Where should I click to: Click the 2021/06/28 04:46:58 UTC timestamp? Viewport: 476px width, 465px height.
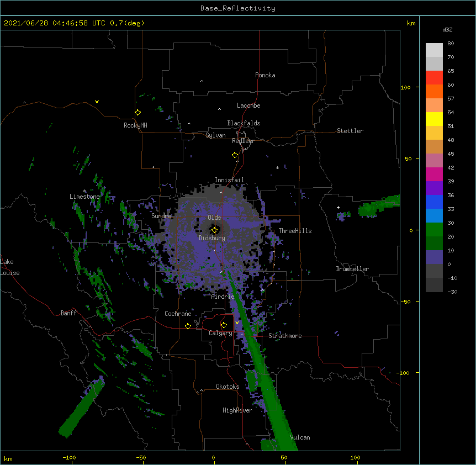point(54,23)
